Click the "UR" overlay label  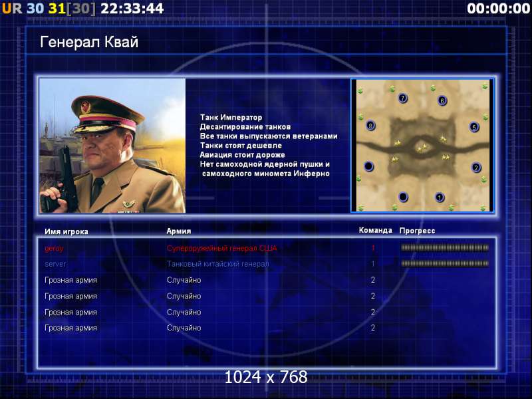point(12,9)
